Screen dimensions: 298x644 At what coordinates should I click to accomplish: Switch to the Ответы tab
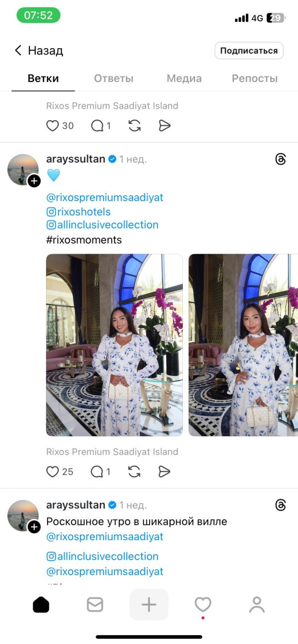coord(114,78)
